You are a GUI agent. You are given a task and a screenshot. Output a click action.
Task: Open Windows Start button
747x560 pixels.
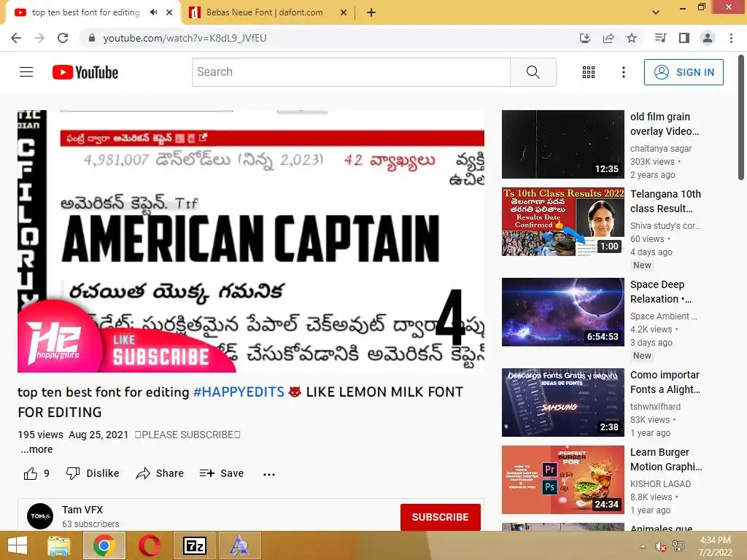18,545
